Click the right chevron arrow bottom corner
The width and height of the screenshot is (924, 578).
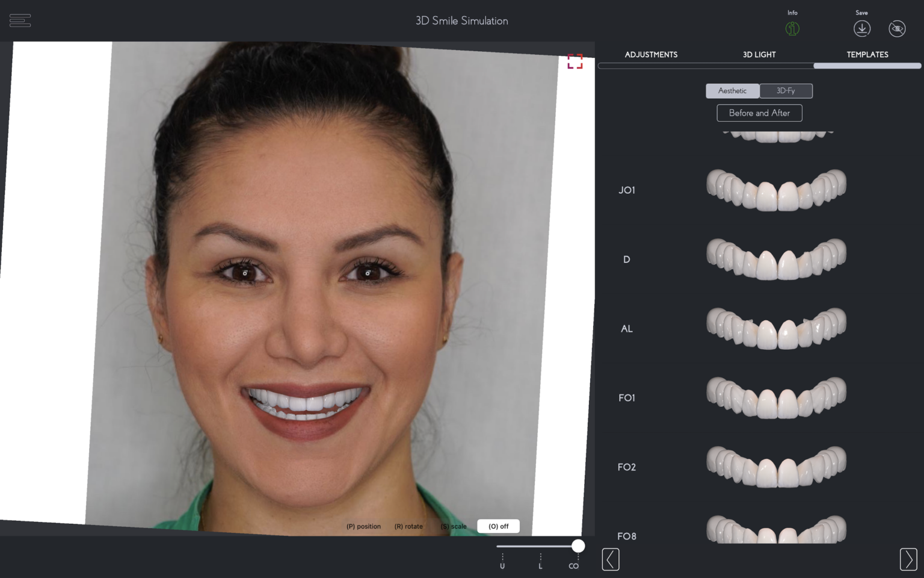pos(908,559)
